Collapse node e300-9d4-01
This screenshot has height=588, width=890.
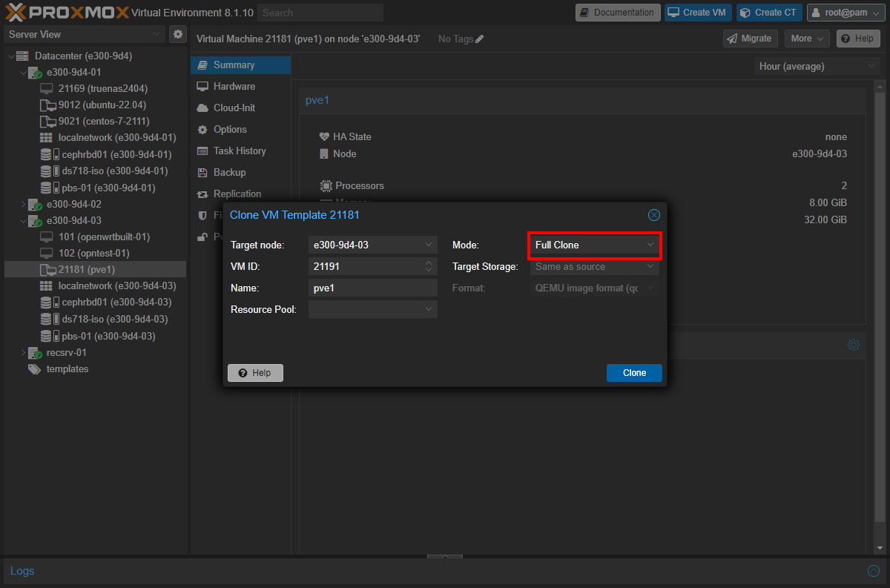[22, 73]
